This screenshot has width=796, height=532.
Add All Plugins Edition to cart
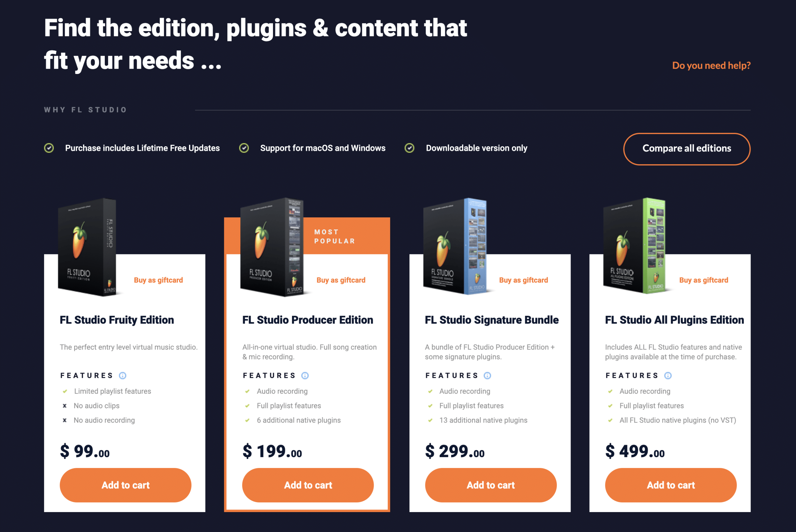coord(671,485)
